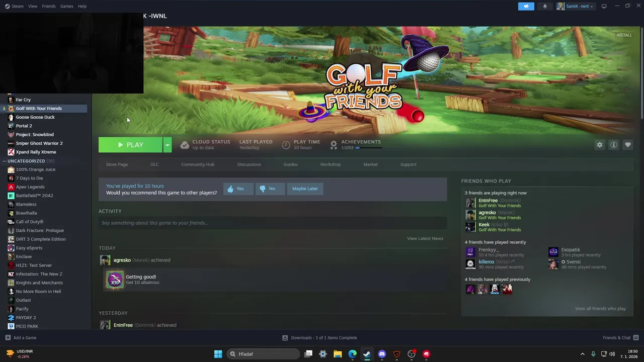Click the Cloud Status icon
The image size is (644, 362).
[185, 145]
